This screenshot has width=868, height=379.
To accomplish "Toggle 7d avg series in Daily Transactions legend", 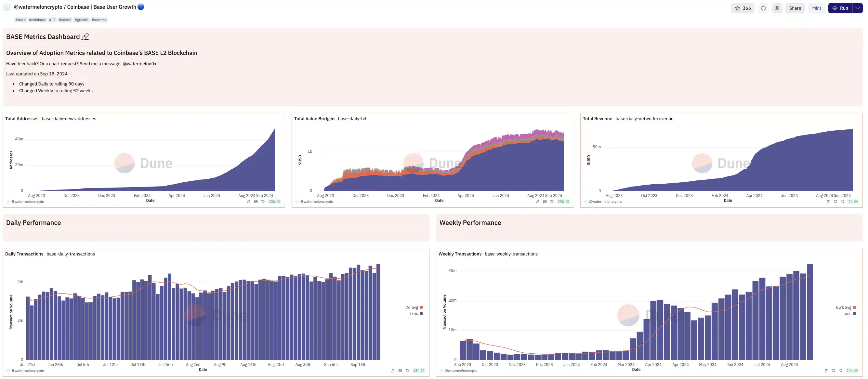I will tap(414, 307).
